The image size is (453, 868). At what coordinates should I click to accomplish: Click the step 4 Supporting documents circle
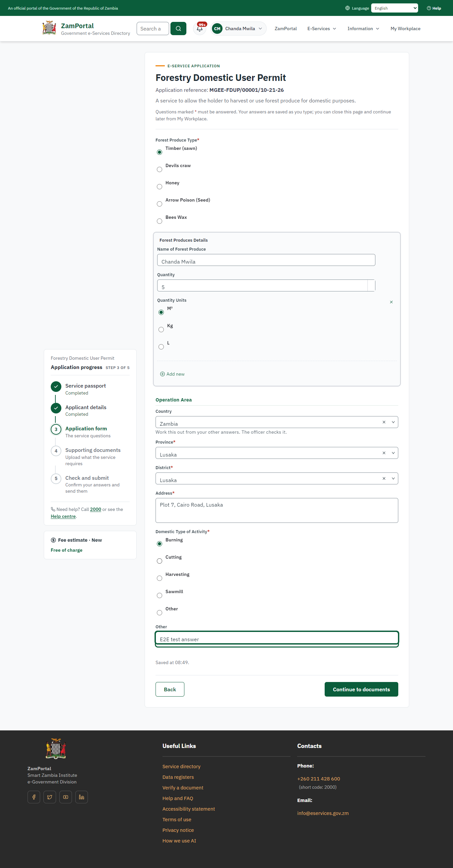56,451
